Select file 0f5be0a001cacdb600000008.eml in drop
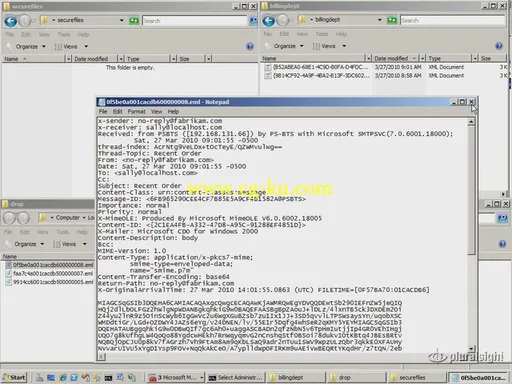Viewport: 512px width, 384px height. click(x=50, y=265)
